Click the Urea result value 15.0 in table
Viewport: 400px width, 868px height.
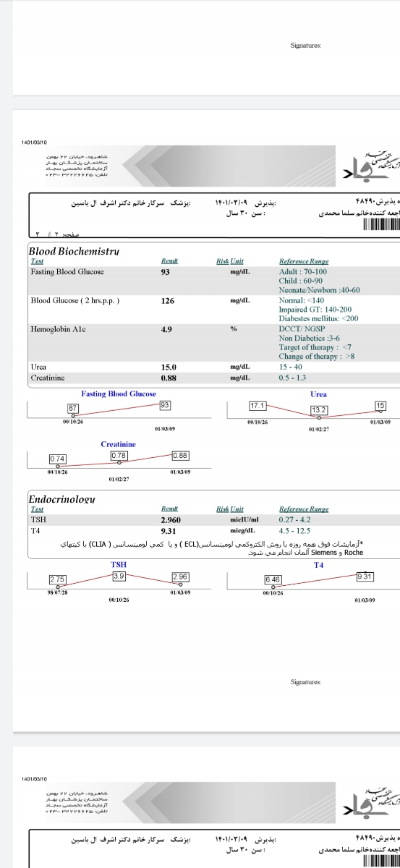pyautogui.click(x=168, y=367)
